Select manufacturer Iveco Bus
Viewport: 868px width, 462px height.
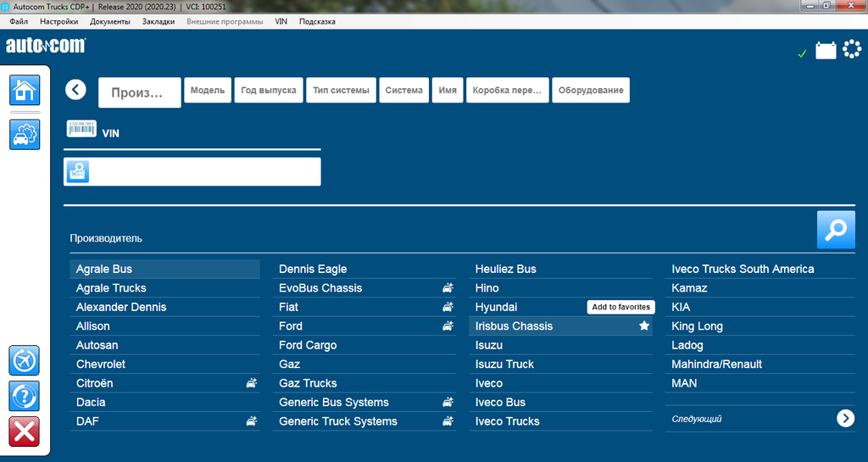tap(561, 403)
